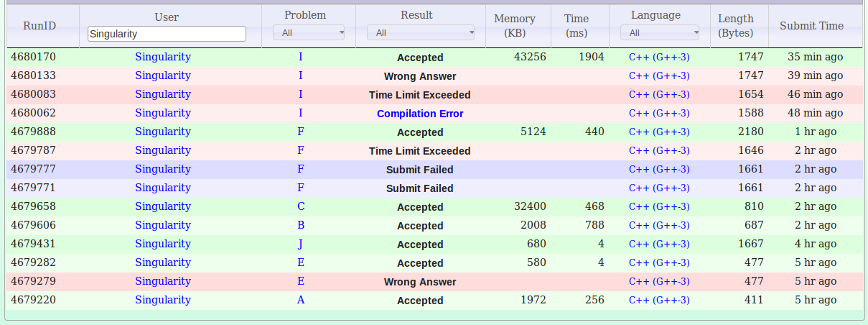Click problem C link for run 4679658
Screen dimensions: 868x325
point(301,206)
